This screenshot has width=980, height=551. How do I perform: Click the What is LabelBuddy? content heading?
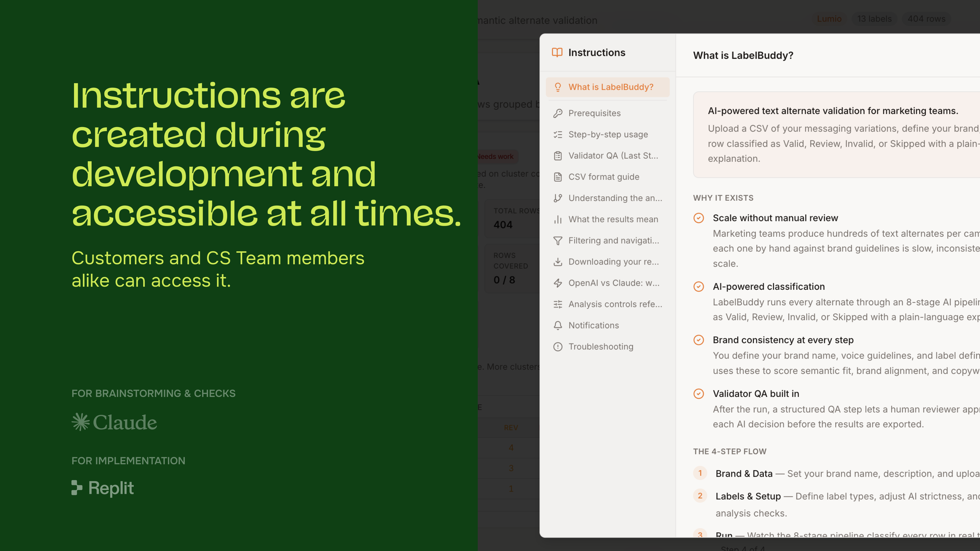[743, 56]
